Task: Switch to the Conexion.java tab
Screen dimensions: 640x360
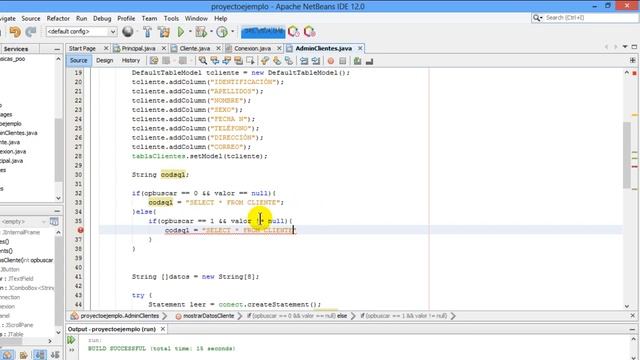Action: (x=252, y=48)
